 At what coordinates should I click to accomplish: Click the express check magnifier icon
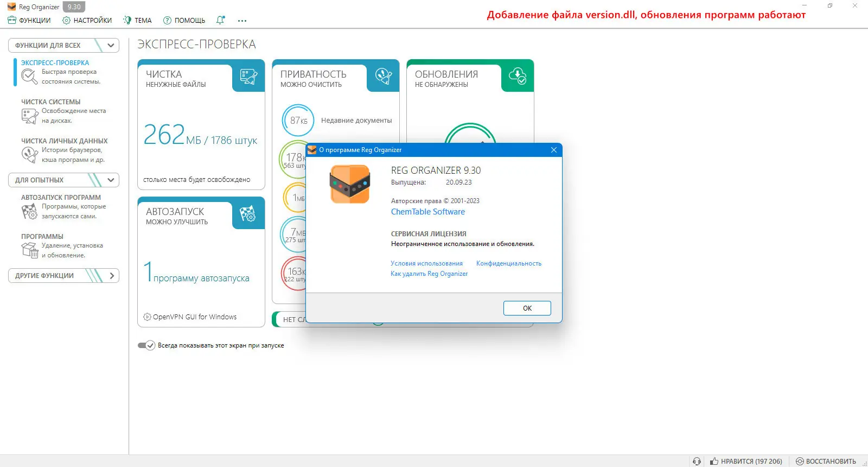[x=29, y=77]
